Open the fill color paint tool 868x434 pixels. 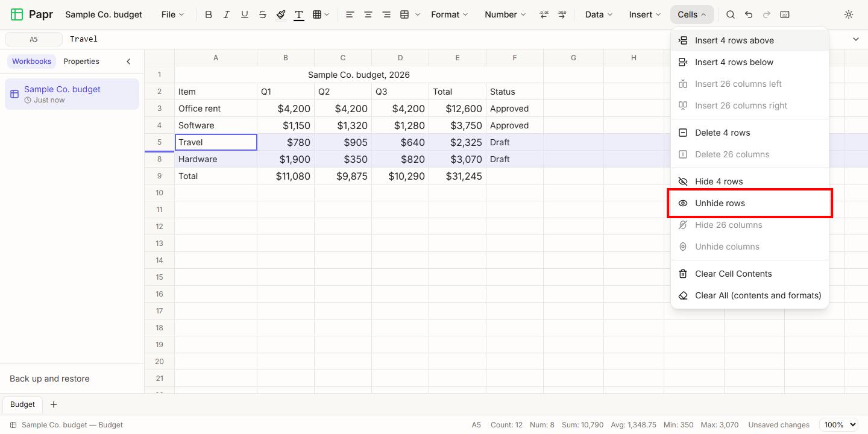[x=281, y=14]
